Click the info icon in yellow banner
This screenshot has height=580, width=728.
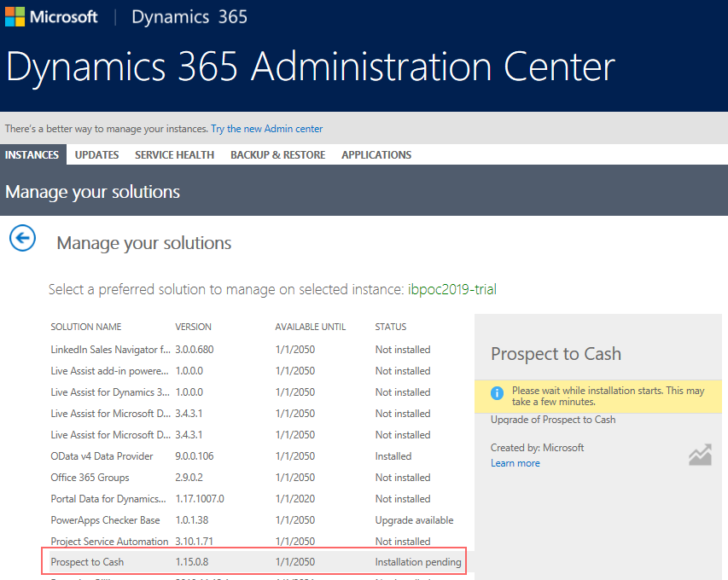497,393
